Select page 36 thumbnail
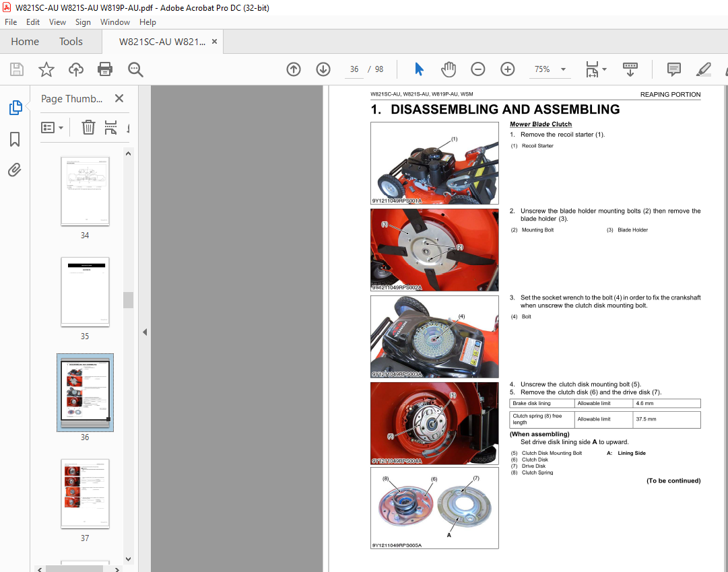Screen dimensions: 728x572 (x=85, y=392)
